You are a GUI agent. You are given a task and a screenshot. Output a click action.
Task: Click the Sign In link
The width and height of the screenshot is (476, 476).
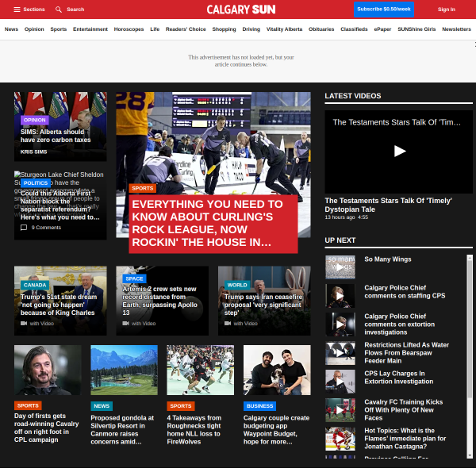pyautogui.click(x=447, y=10)
